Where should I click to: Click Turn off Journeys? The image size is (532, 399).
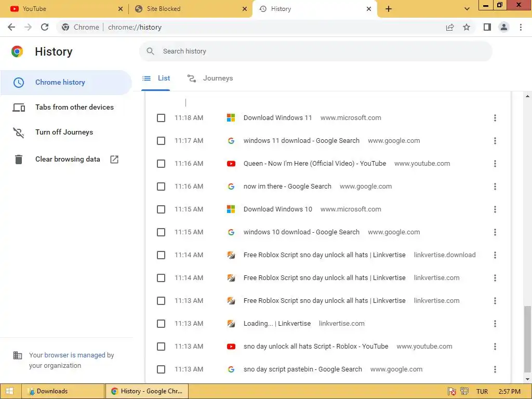point(66,132)
